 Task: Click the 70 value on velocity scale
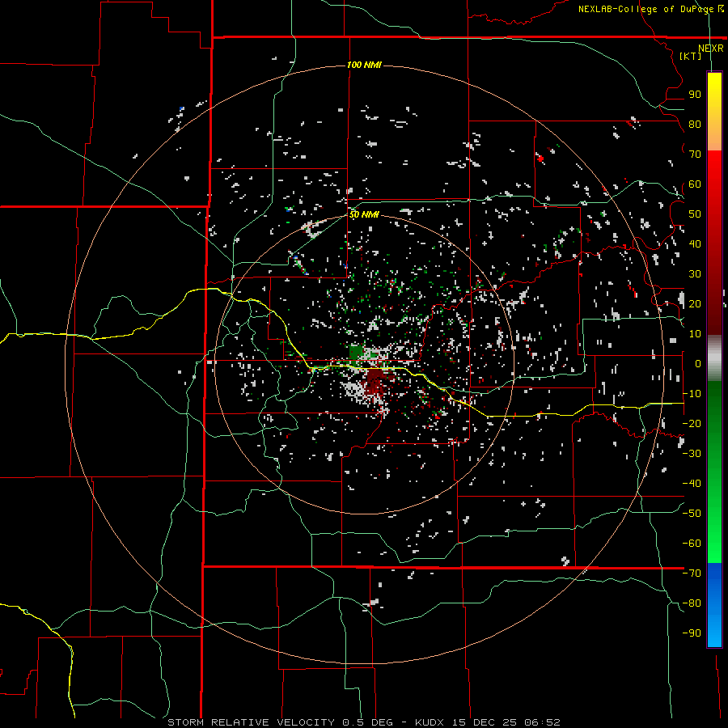click(695, 154)
